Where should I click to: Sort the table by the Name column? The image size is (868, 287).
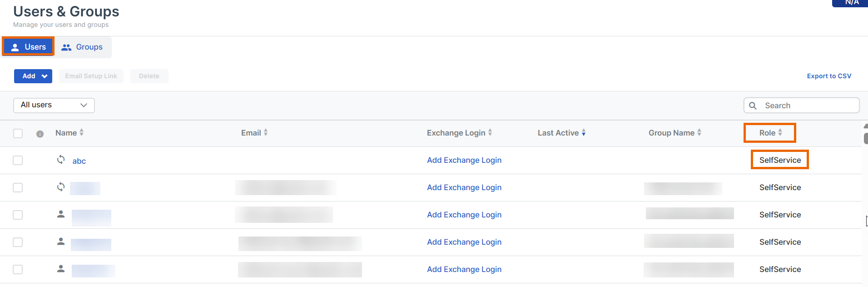click(81, 132)
